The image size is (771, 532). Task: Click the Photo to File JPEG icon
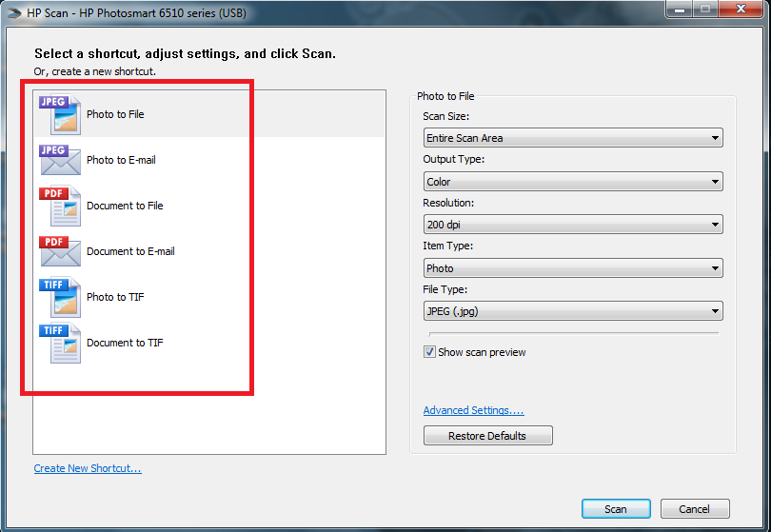pos(60,114)
